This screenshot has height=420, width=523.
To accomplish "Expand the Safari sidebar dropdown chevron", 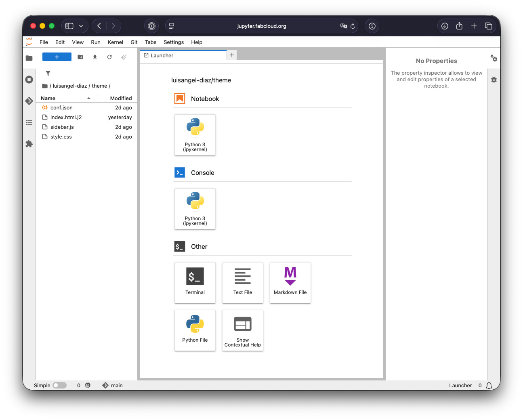I will pos(81,26).
